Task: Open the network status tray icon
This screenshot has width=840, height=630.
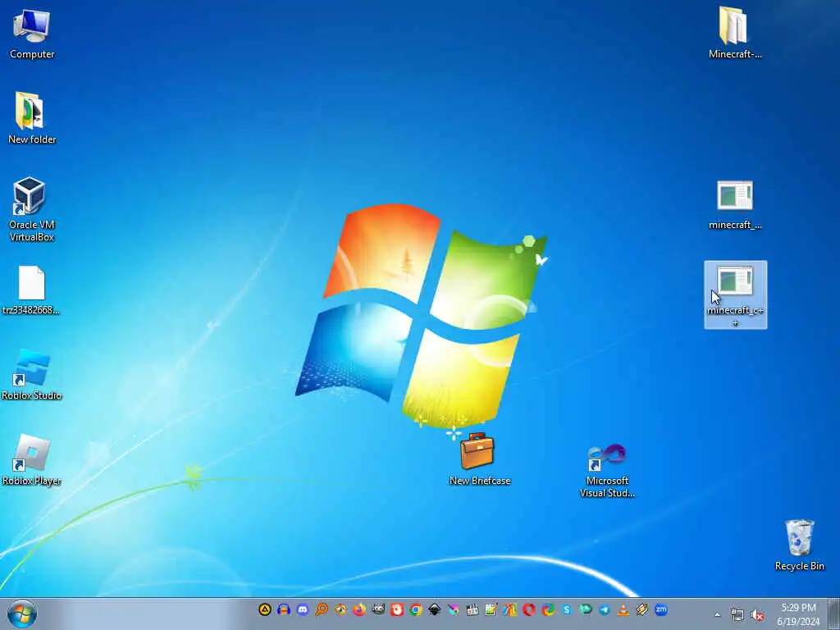Action: (x=737, y=614)
